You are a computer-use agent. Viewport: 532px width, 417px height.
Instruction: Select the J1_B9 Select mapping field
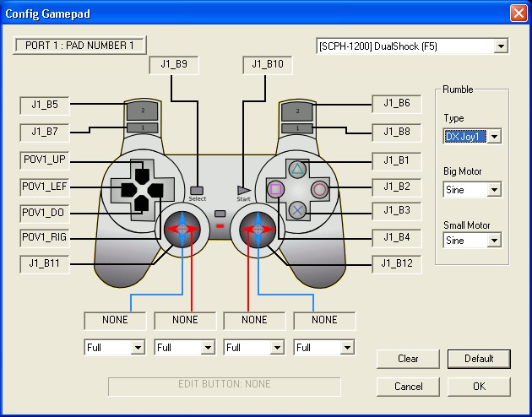click(174, 65)
